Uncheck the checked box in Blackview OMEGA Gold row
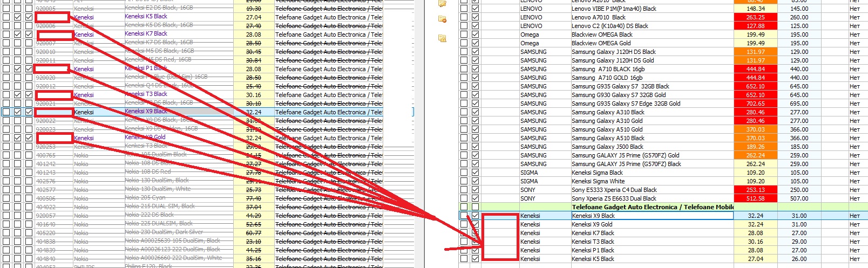The width and height of the screenshot is (868, 268). coord(475,43)
